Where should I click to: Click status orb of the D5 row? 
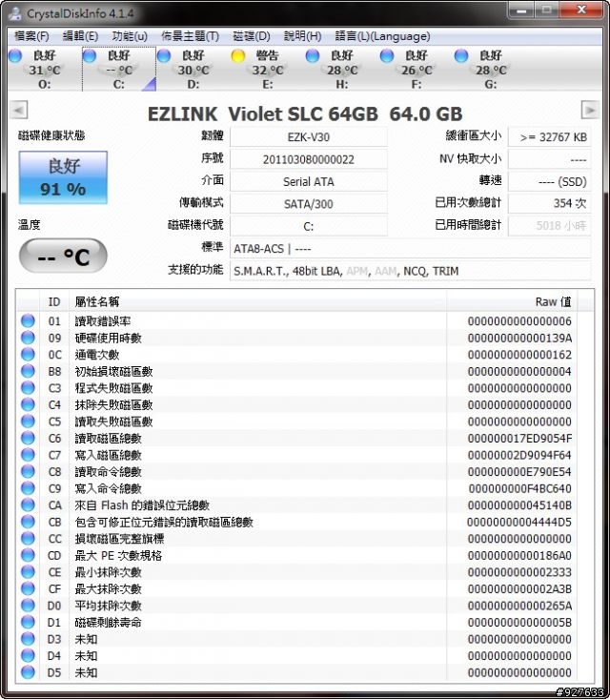click(28, 672)
